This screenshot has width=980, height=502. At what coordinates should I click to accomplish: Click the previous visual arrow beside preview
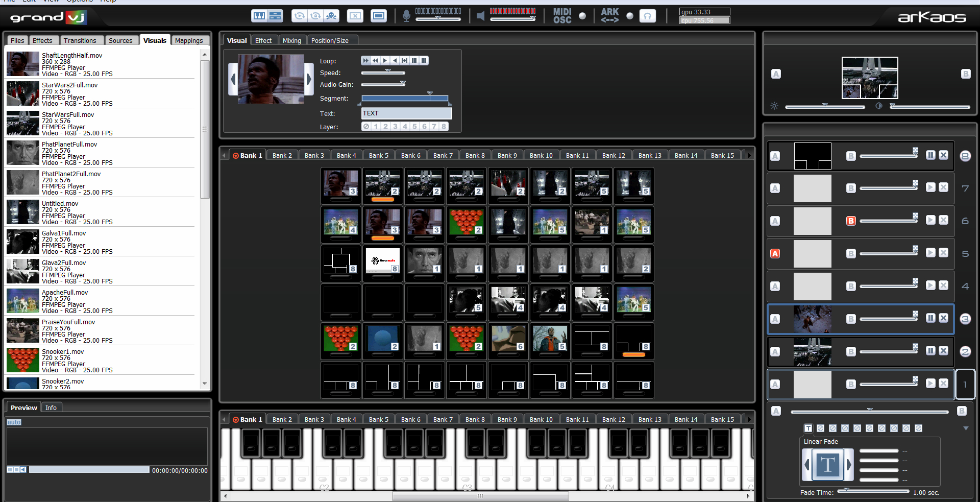[233, 79]
